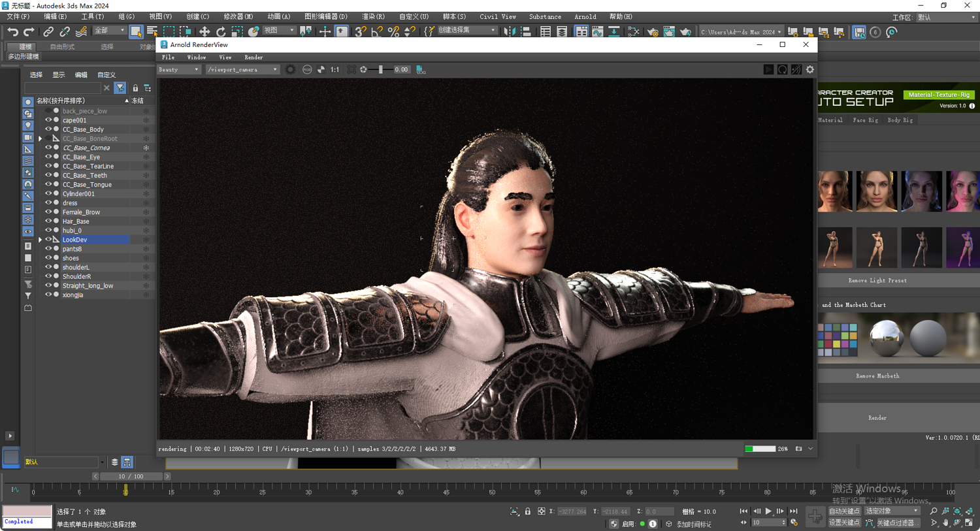Switch to the Body Rig tab
Screen dimensions: 980x531
(900, 120)
